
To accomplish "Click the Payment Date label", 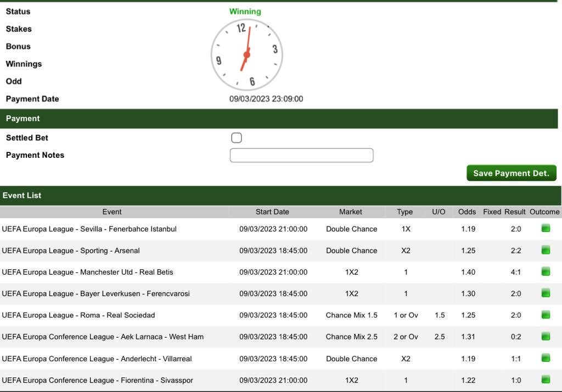I will pyautogui.click(x=32, y=99).
